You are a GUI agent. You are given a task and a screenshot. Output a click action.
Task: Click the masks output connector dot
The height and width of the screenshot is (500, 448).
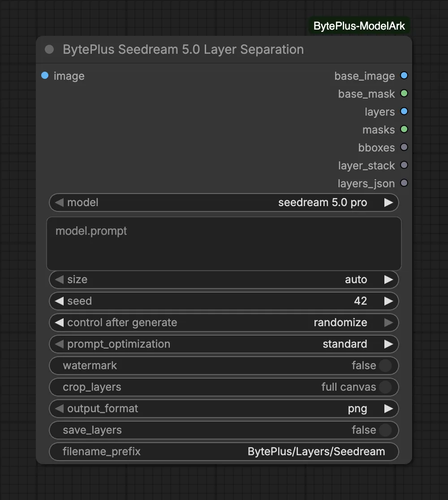click(404, 129)
